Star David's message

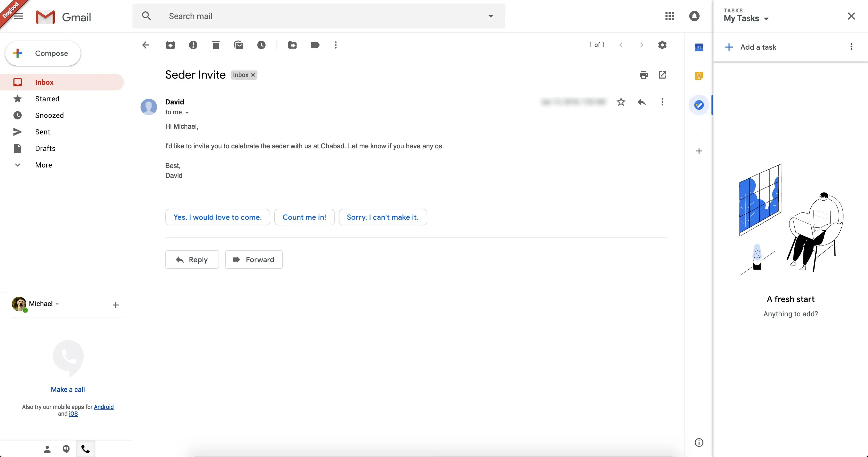[x=621, y=102]
